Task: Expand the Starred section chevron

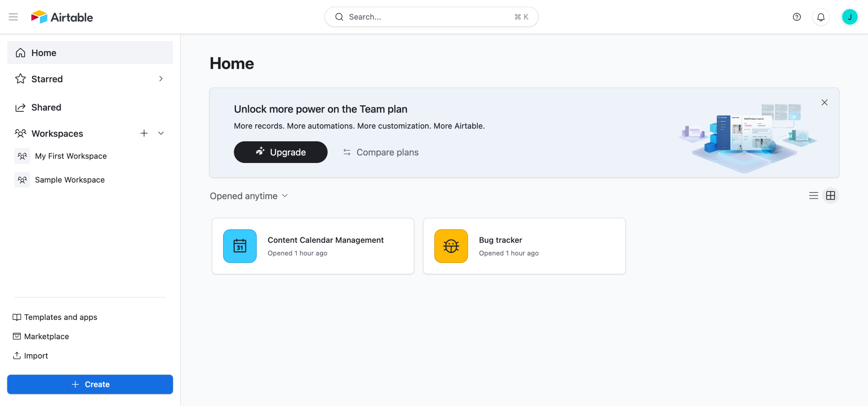Action: (161, 79)
